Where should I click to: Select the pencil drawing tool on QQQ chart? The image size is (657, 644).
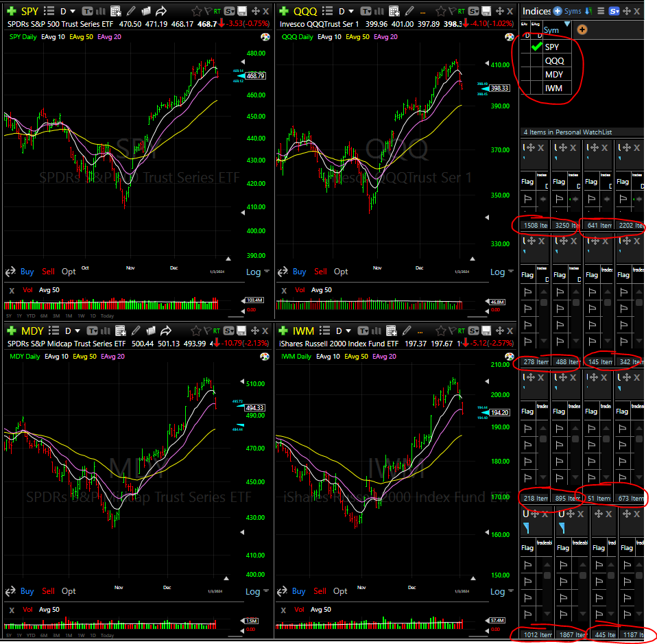(x=409, y=11)
